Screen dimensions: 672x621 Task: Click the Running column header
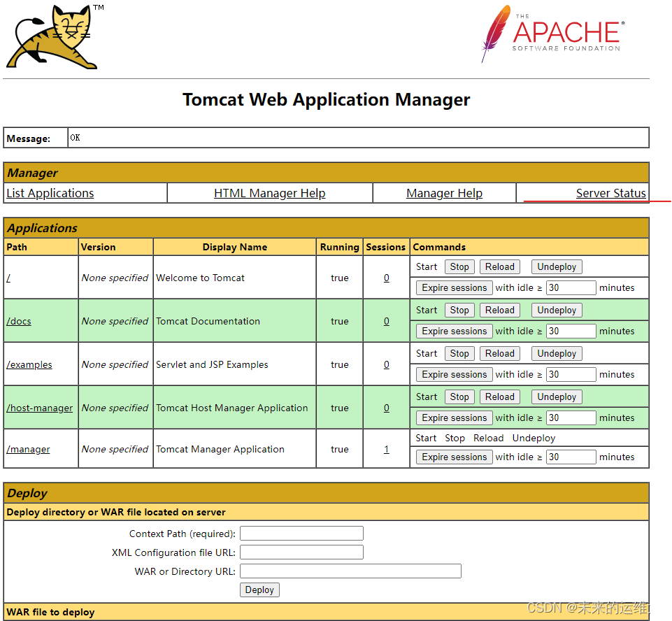[x=339, y=248]
